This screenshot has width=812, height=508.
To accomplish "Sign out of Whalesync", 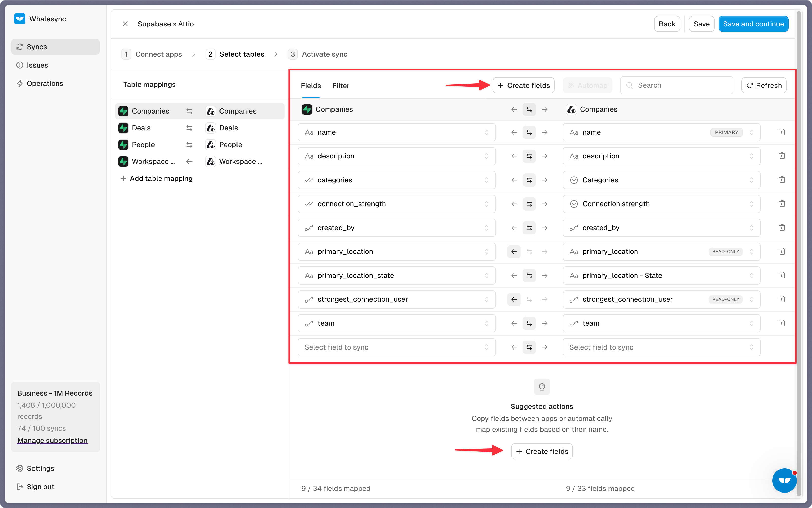I will (x=55, y=486).
